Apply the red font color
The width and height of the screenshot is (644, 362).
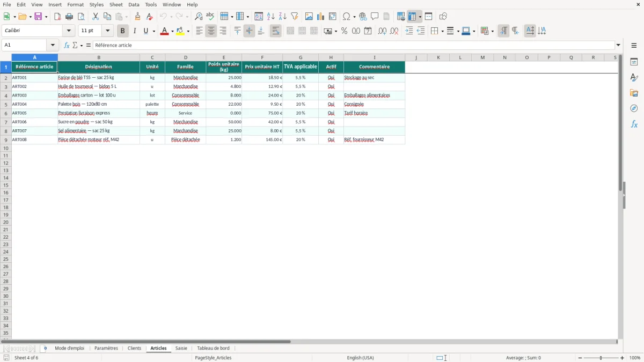(165, 31)
